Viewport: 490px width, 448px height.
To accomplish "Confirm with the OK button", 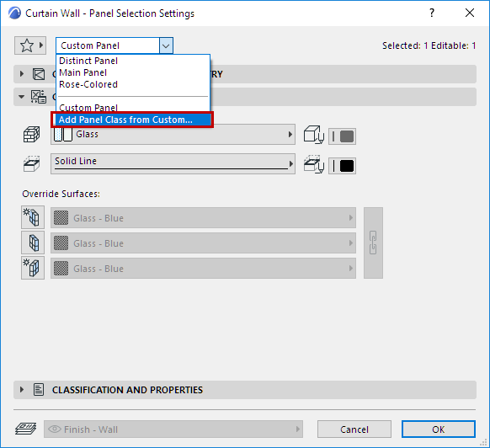I will click(439, 429).
